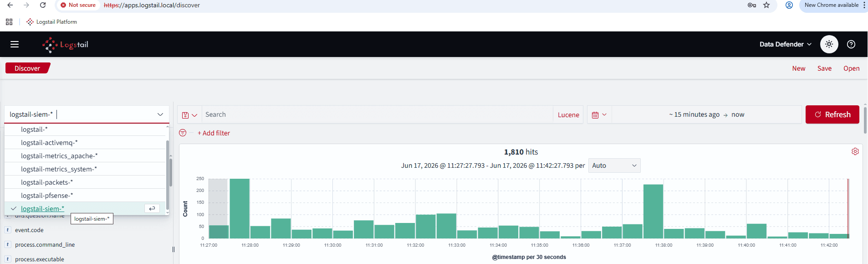Choose the logstail-packets-* index pattern

tap(85, 182)
